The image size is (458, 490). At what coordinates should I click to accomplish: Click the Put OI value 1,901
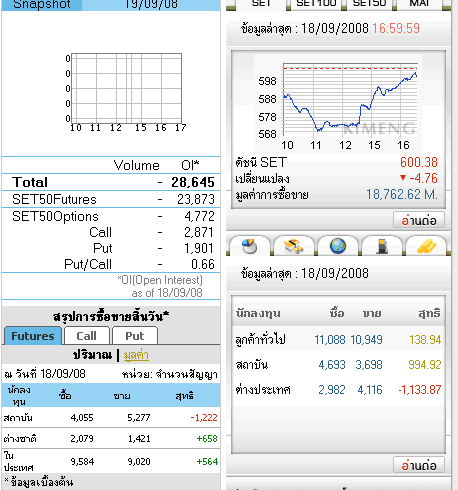[199, 248]
